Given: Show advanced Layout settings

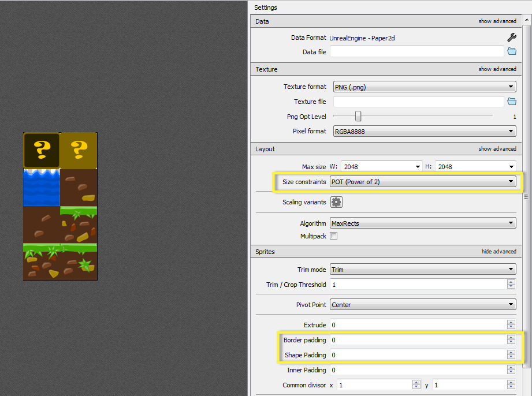Looking at the screenshot, I should 497,148.
